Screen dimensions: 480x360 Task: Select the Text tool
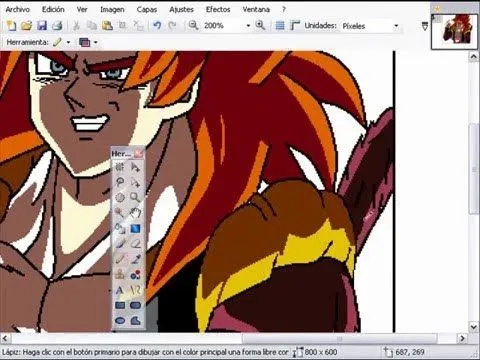click(x=120, y=290)
